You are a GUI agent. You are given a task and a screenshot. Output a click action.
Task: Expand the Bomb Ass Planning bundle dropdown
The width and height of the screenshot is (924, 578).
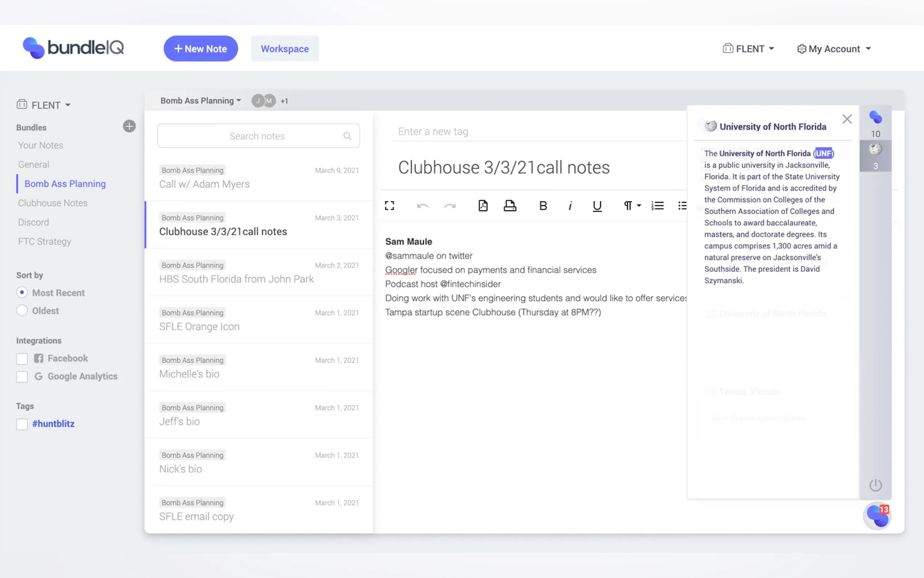(200, 100)
